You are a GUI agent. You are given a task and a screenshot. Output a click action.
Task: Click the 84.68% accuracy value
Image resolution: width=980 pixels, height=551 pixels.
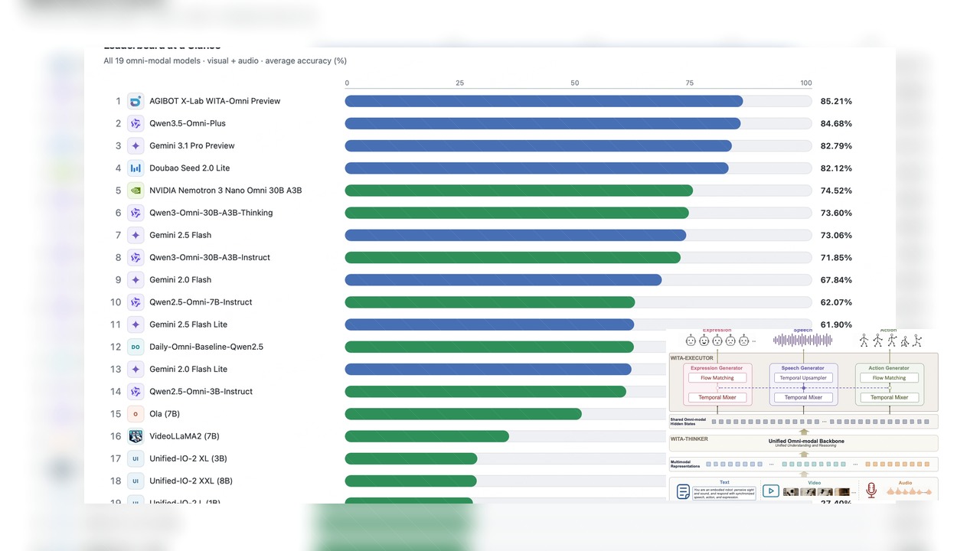pos(836,123)
